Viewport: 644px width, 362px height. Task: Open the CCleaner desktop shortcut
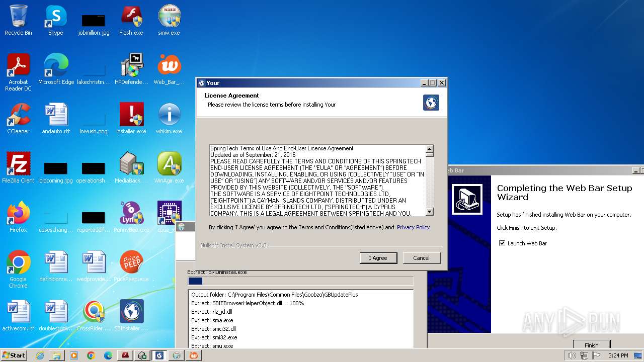pos(18,119)
